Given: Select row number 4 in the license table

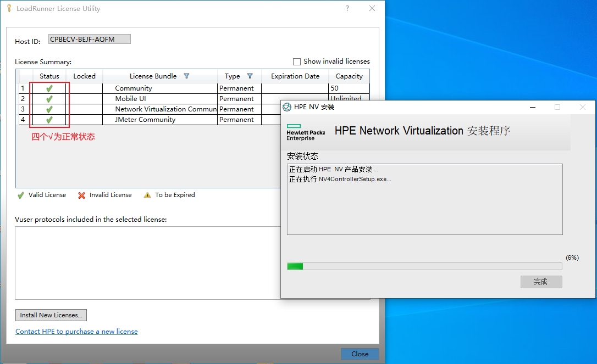Looking at the screenshot, I should (23, 120).
